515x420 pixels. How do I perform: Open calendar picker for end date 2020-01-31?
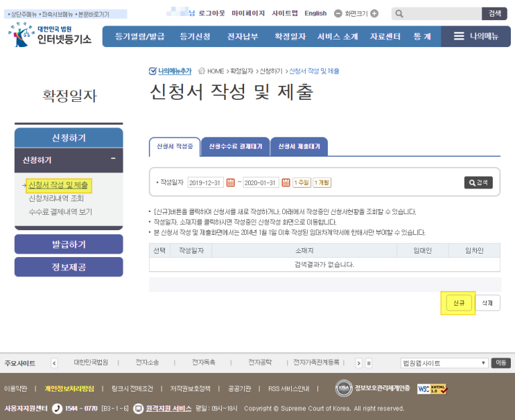click(286, 182)
